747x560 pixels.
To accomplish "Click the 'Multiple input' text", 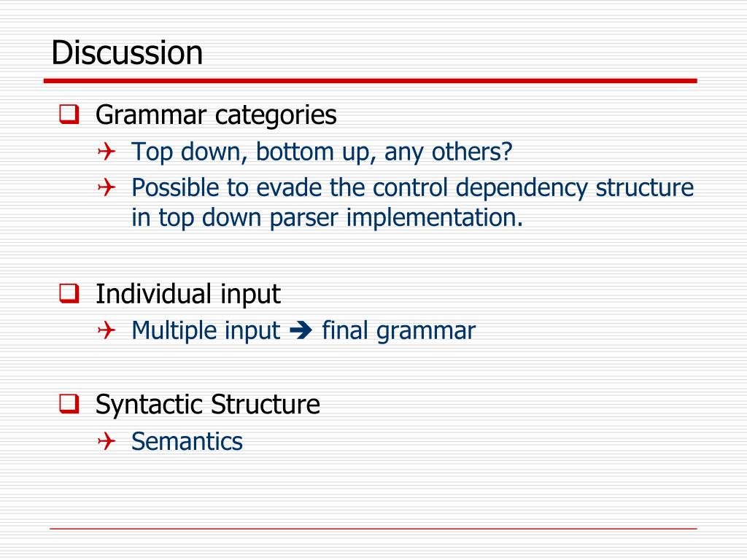I will tap(205, 330).
